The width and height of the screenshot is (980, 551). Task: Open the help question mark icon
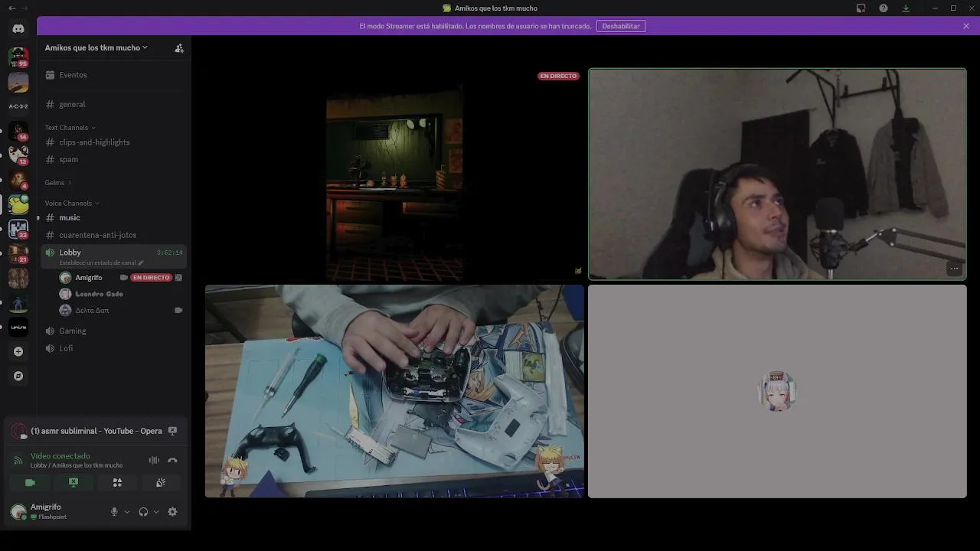point(884,8)
